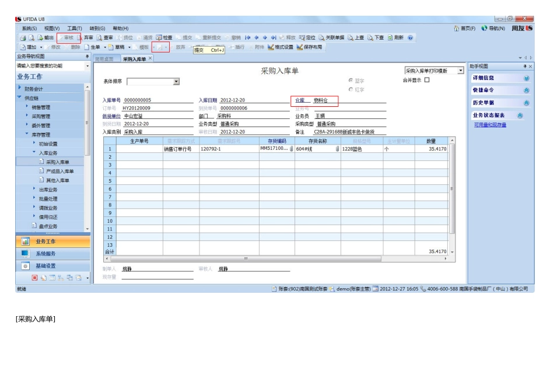The image size is (554, 392).
Task: Select the 业务工作 navigation section
Action: (53, 242)
